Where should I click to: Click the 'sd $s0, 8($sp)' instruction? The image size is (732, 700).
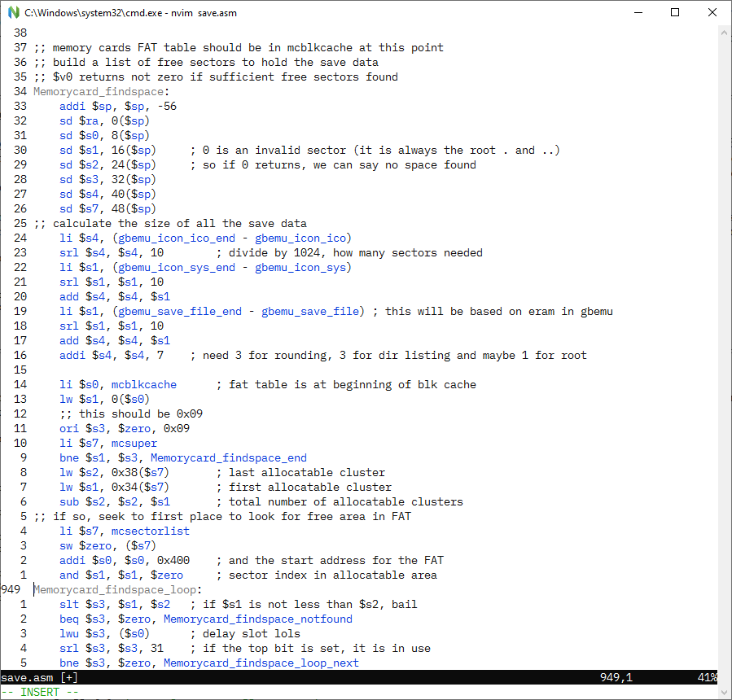(x=104, y=135)
